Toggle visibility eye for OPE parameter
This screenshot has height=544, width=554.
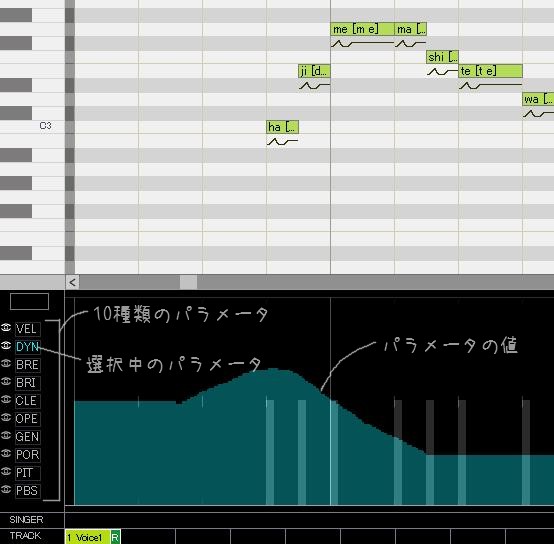pos(6,418)
